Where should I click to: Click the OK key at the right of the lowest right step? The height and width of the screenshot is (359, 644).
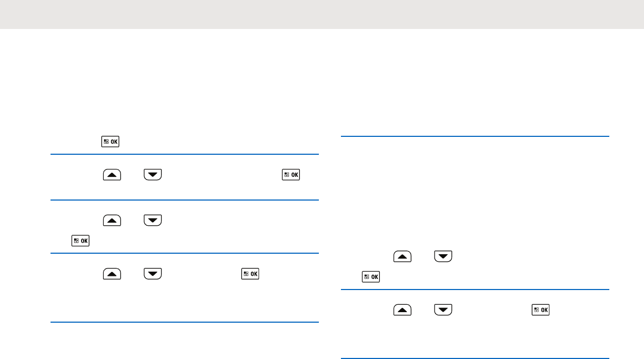(541, 310)
